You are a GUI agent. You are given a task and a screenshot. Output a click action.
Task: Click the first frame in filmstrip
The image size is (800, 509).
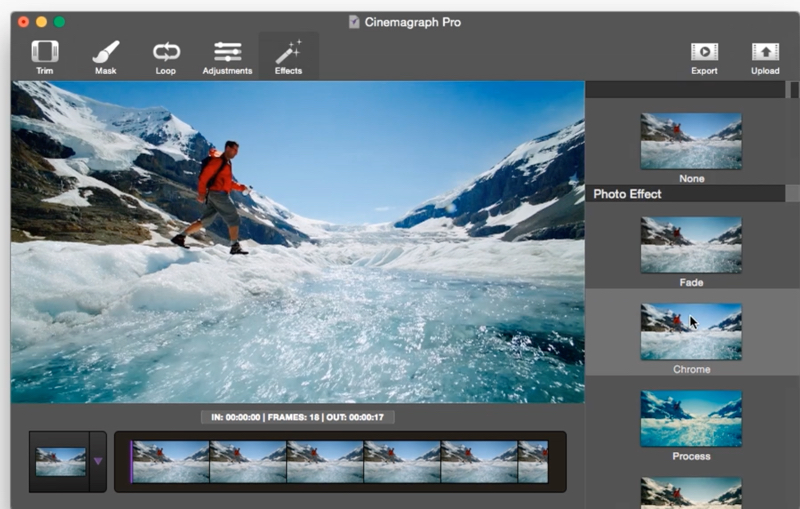click(171, 462)
